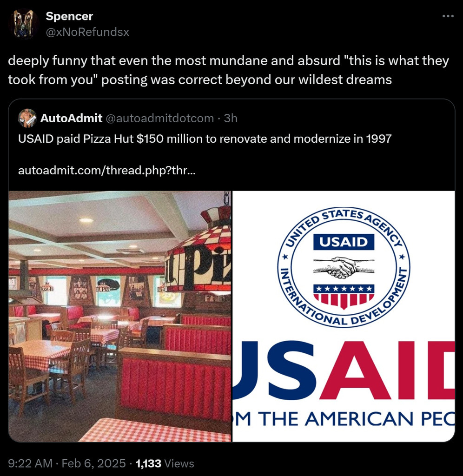This screenshot has height=476, width=463.
Task: Click the quoted tweet text about Pizza Hut
Action: [x=205, y=139]
